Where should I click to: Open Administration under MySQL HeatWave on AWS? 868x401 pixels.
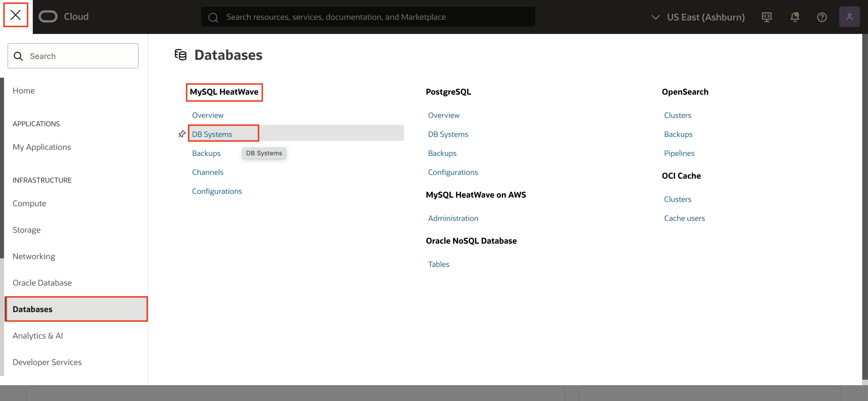pos(453,218)
